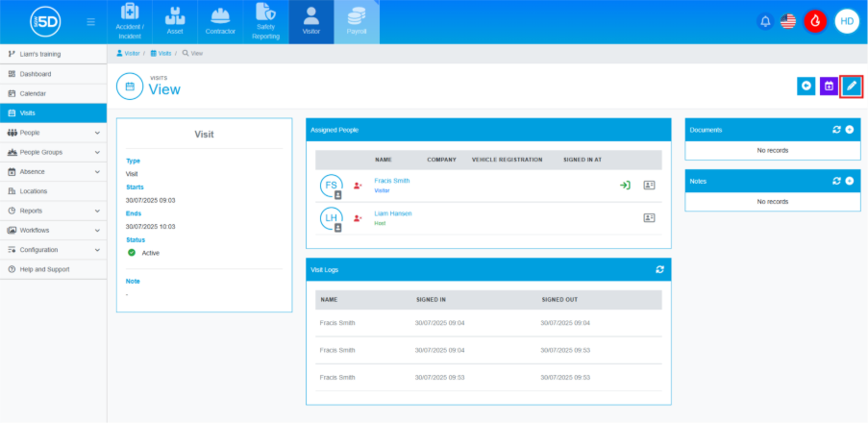Viewport: 868px width, 424px height.
Task: Add a new document
Action: click(849, 130)
